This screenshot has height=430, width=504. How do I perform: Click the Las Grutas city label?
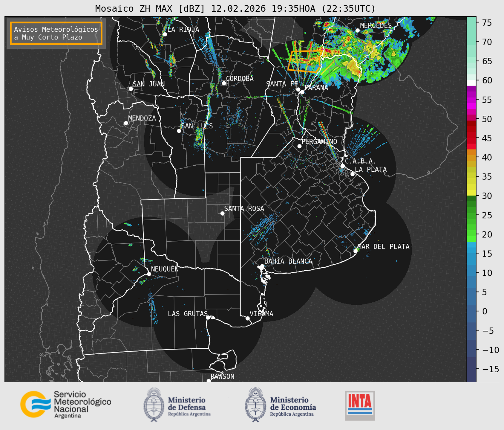click(187, 314)
